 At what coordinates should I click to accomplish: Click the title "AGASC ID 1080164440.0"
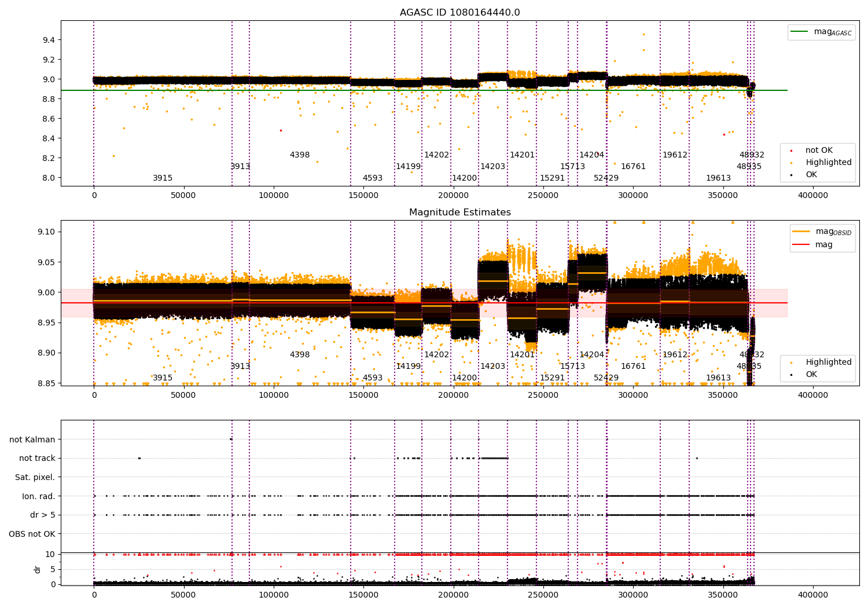(460, 13)
